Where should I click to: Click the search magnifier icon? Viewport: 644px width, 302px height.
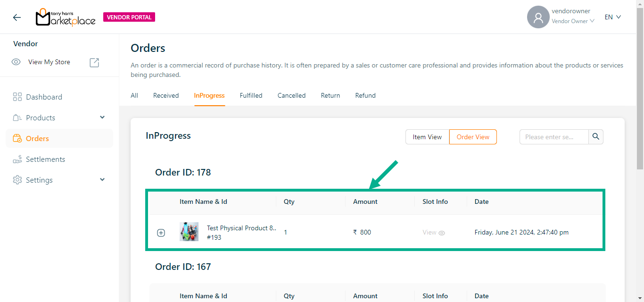596,137
